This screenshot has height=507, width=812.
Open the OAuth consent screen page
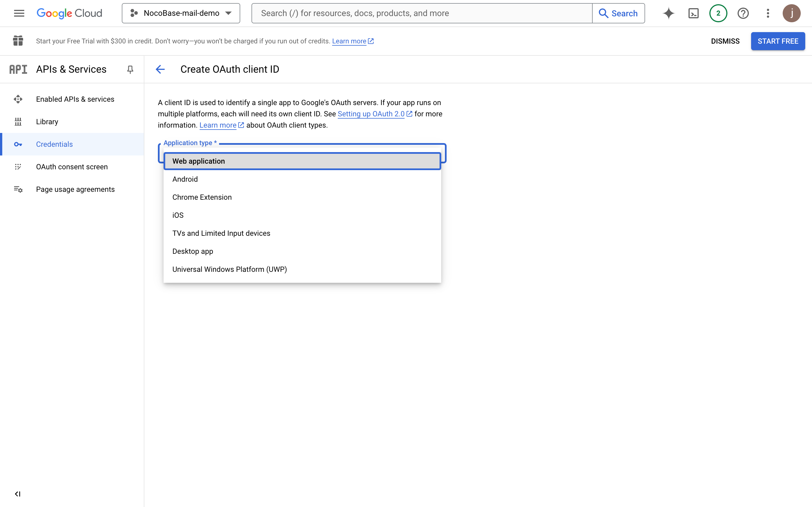coord(72,167)
